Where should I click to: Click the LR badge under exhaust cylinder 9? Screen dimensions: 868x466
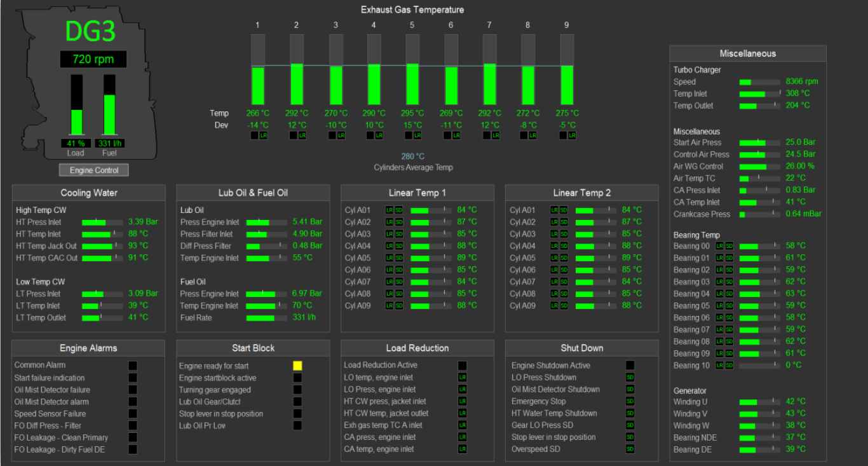pos(572,135)
